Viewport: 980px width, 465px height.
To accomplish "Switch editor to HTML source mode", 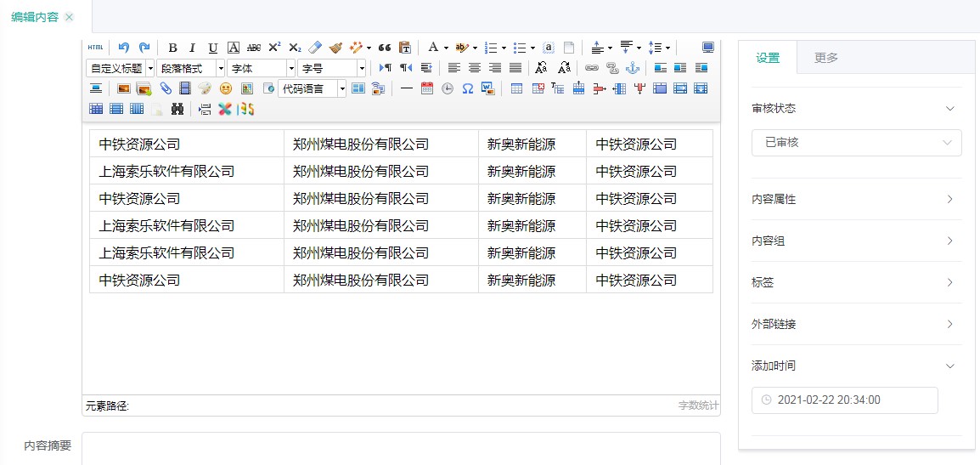I will pyautogui.click(x=95, y=48).
